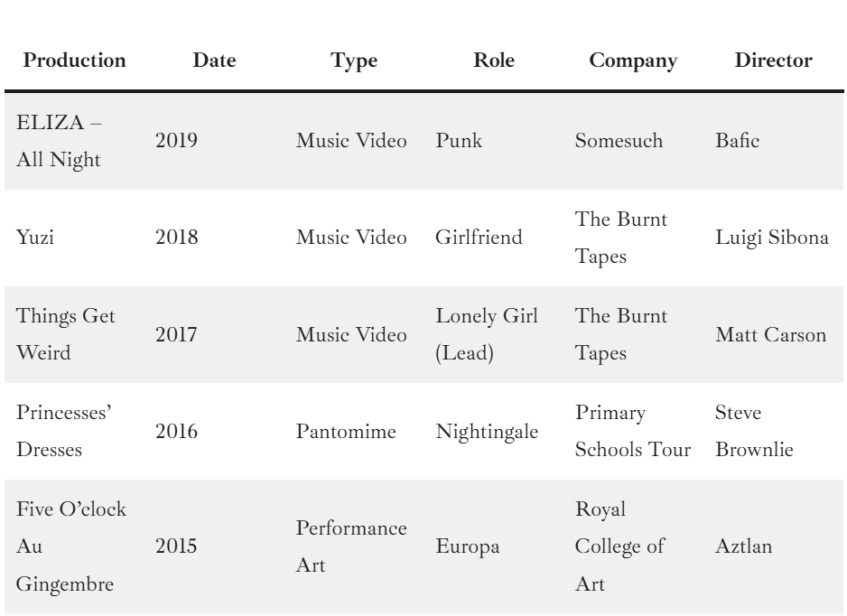Click the Type column header
847x616 pixels.
354,61
